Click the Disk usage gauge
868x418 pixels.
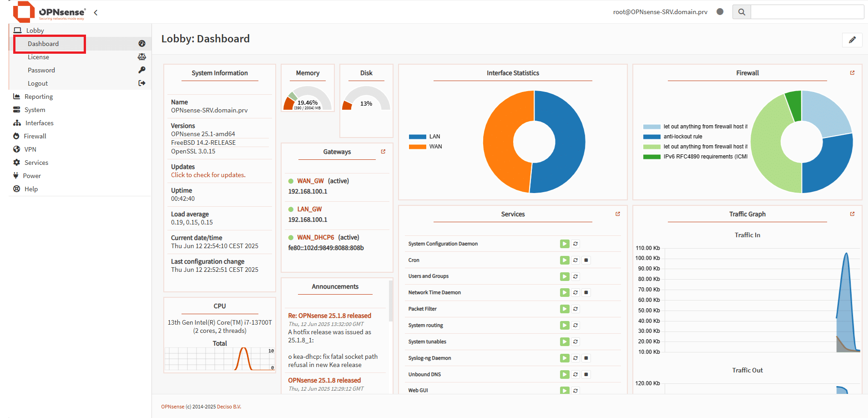coord(366,98)
